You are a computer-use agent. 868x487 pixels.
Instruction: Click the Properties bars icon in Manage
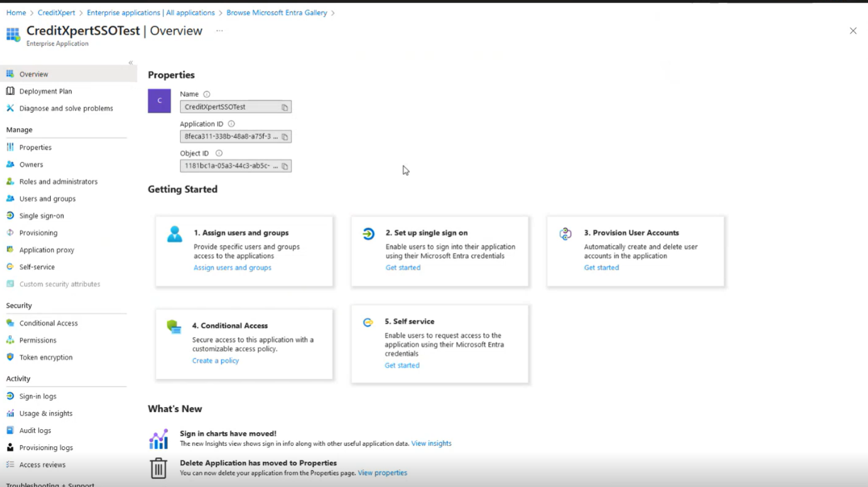10,147
